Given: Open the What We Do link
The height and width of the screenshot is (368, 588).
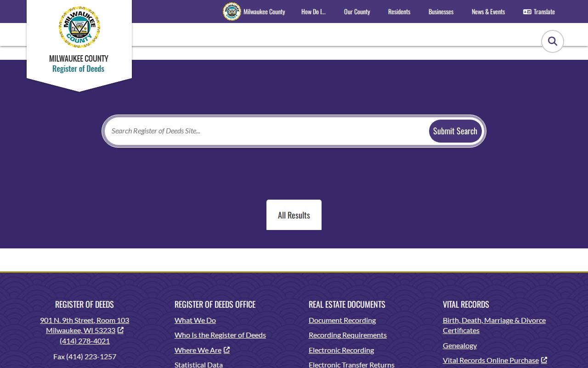Looking at the screenshot, I should click(195, 320).
